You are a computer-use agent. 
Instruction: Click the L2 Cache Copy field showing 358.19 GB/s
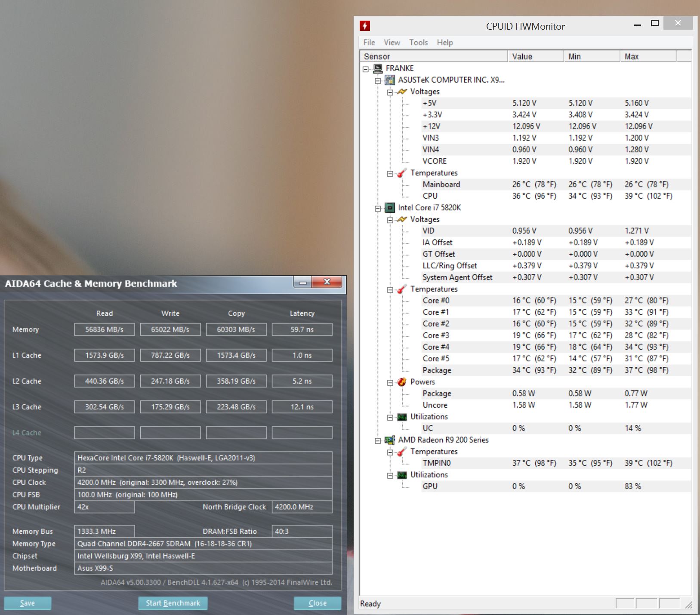tap(236, 381)
